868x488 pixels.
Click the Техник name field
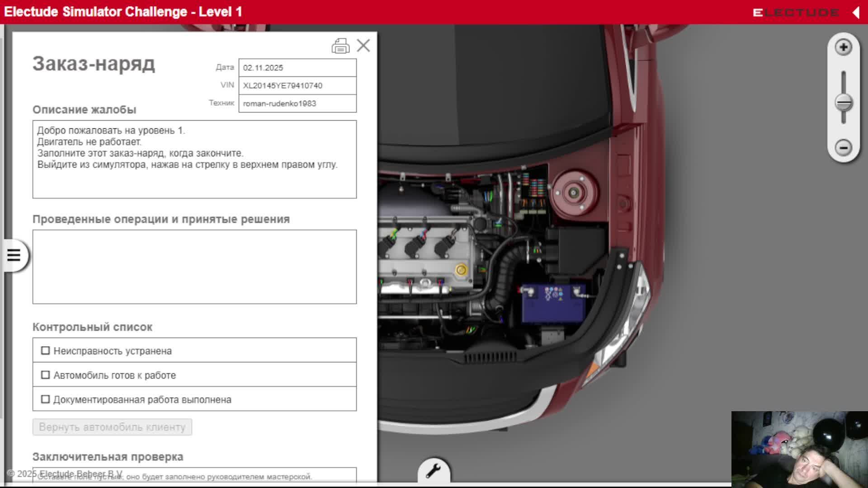tap(297, 103)
